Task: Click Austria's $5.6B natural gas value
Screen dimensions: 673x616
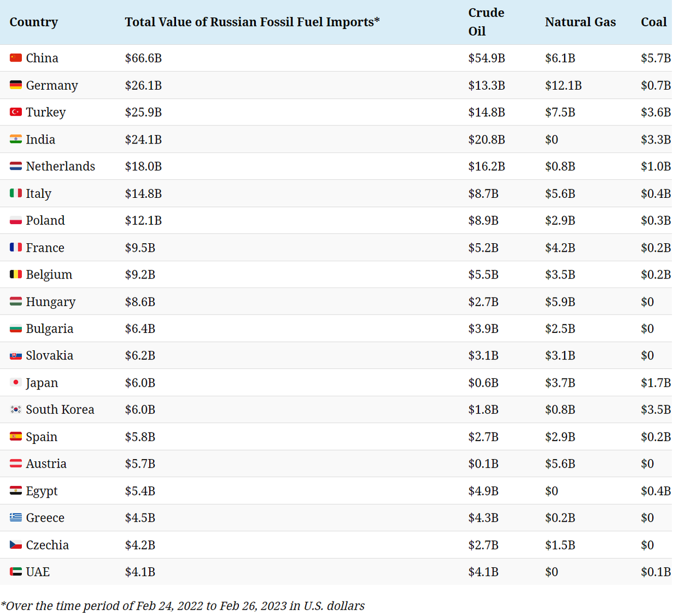Action: tap(560, 464)
